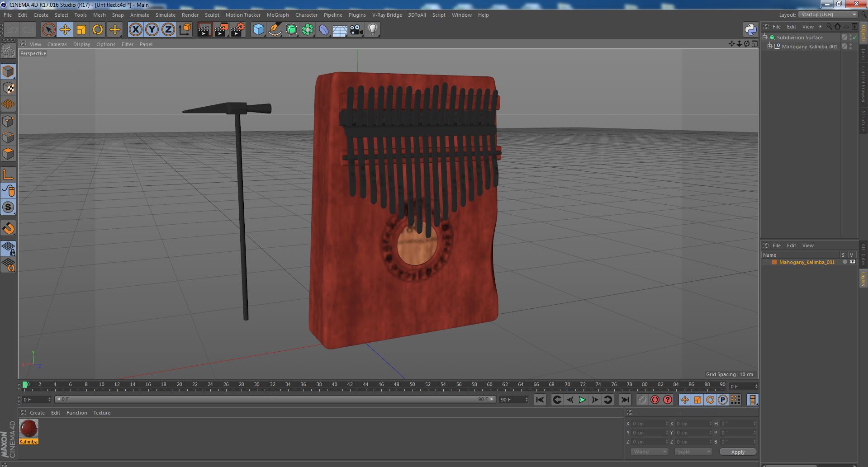Switch to Edges mode
Image resolution: width=868 pixels, height=467 pixels.
[8, 137]
